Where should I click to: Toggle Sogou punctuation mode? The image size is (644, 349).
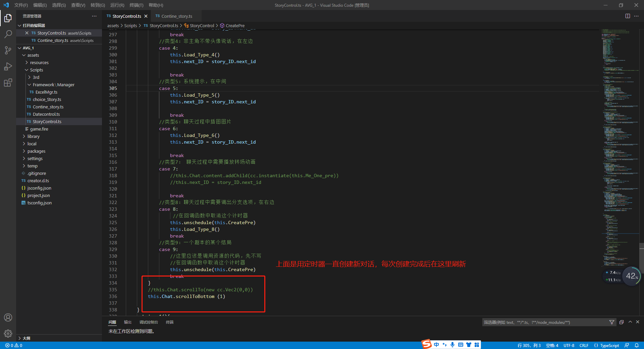point(444,345)
